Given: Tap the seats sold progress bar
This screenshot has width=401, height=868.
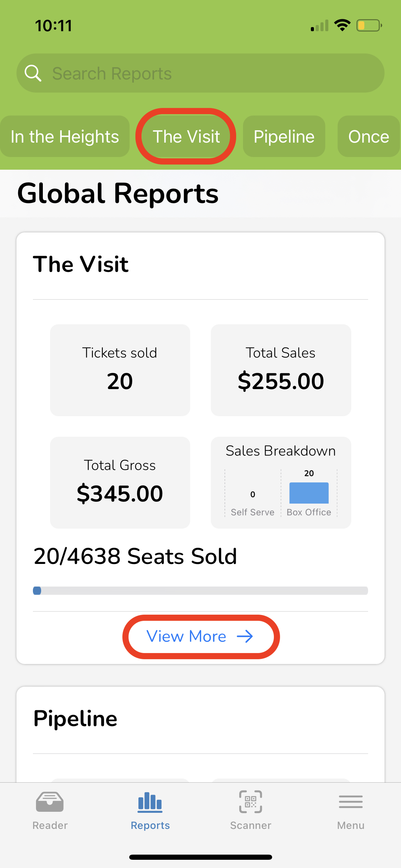Looking at the screenshot, I should point(200,590).
